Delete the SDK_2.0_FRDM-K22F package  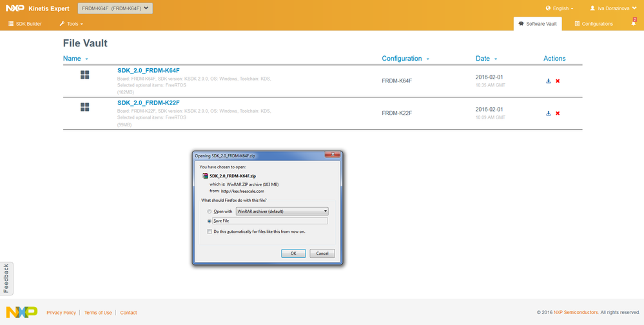pyautogui.click(x=558, y=113)
